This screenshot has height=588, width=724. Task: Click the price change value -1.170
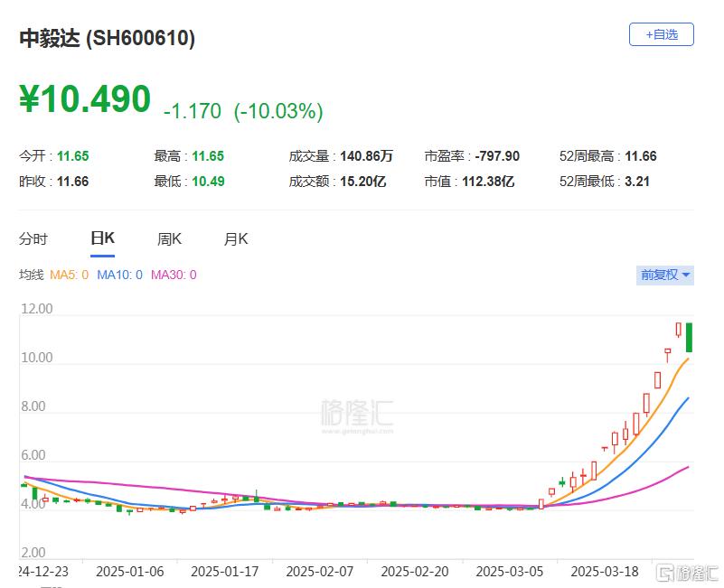(x=193, y=111)
